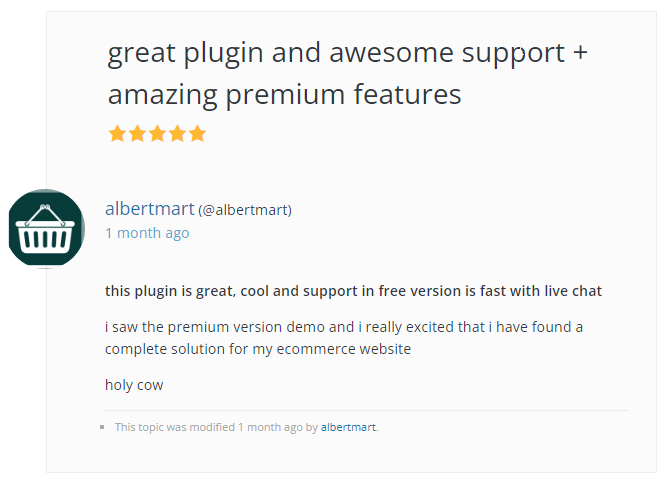Click the (@albertmart) handle text

tap(245, 210)
